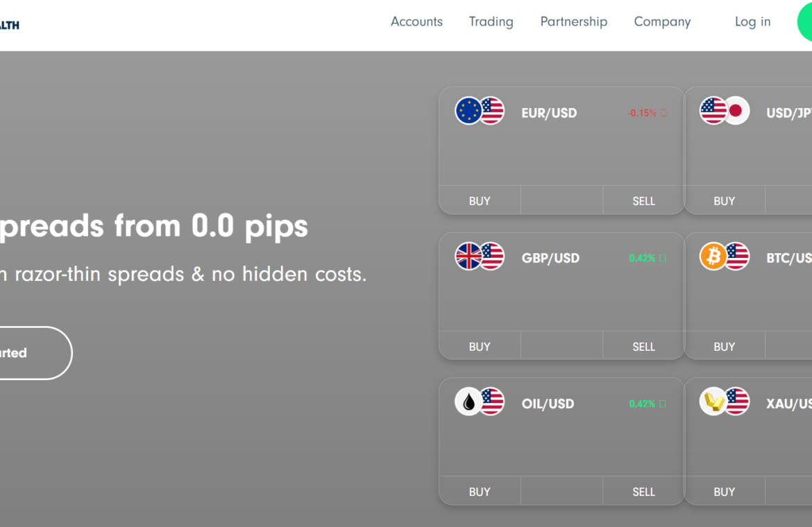Click the OIL/USD oil drop icon

pyautogui.click(x=468, y=401)
